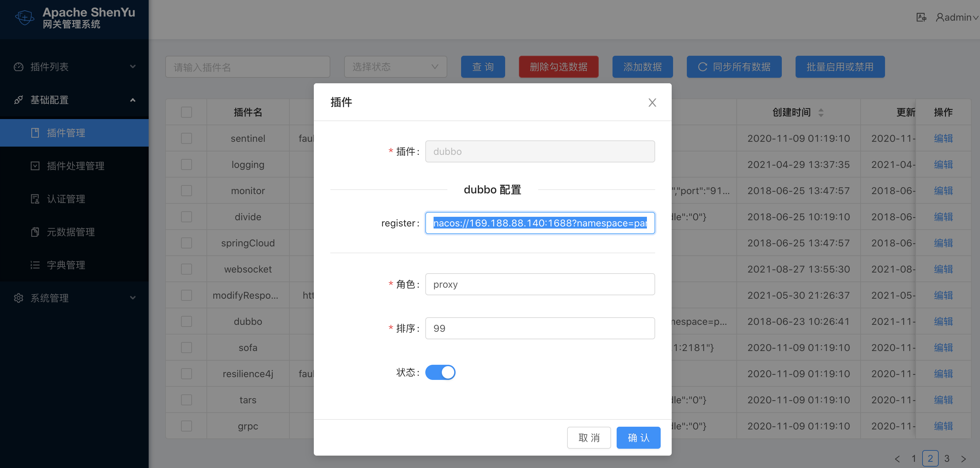The width and height of the screenshot is (980, 468).
Task: Go to previous page arrow
Action: pyautogui.click(x=897, y=458)
